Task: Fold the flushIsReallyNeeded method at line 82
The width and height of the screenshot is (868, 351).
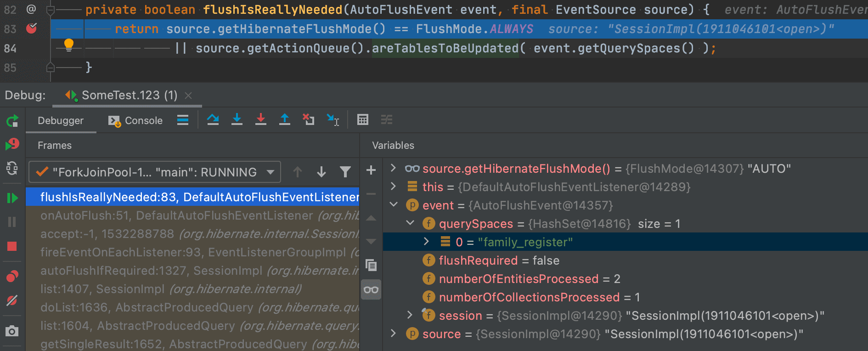Action: (51, 10)
